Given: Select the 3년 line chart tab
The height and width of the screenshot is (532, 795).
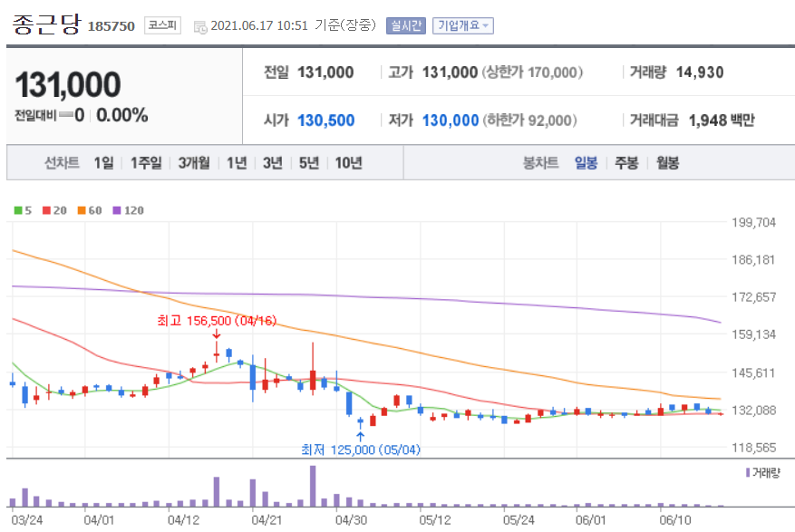Looking at the screenshot, I should click(x=272, y=162).
